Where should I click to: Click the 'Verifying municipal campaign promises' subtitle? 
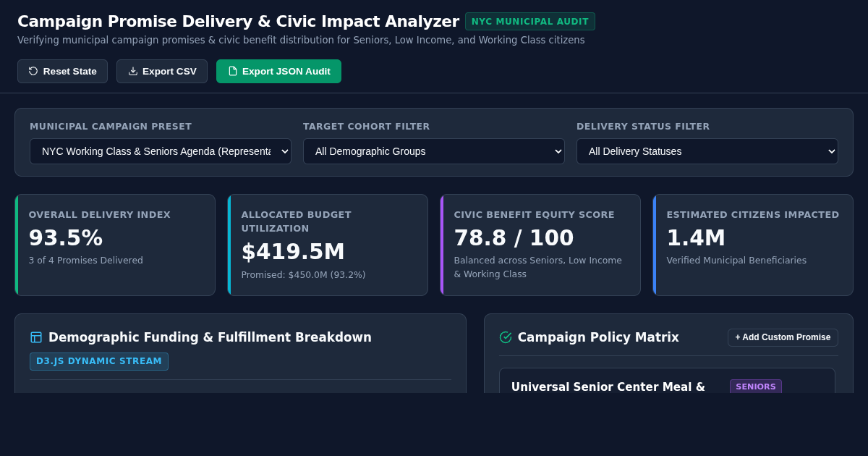(x=301, y=40)
